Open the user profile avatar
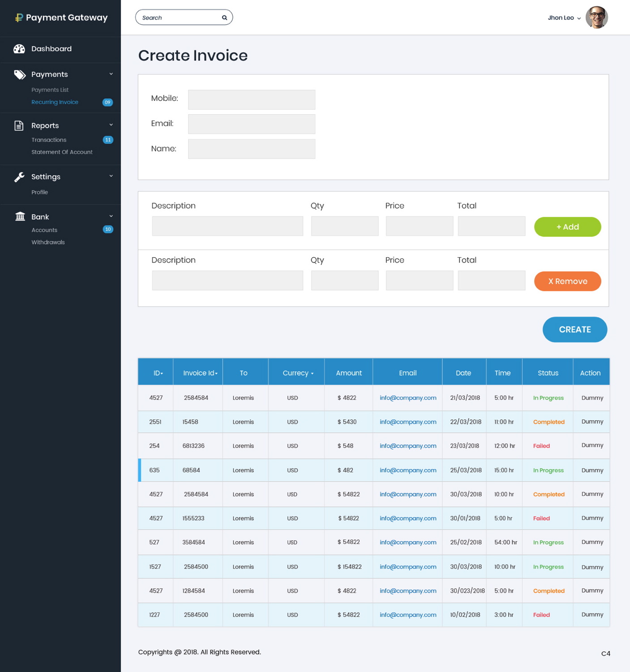Screen dimensions: 630x672 [x=596, y=18]
